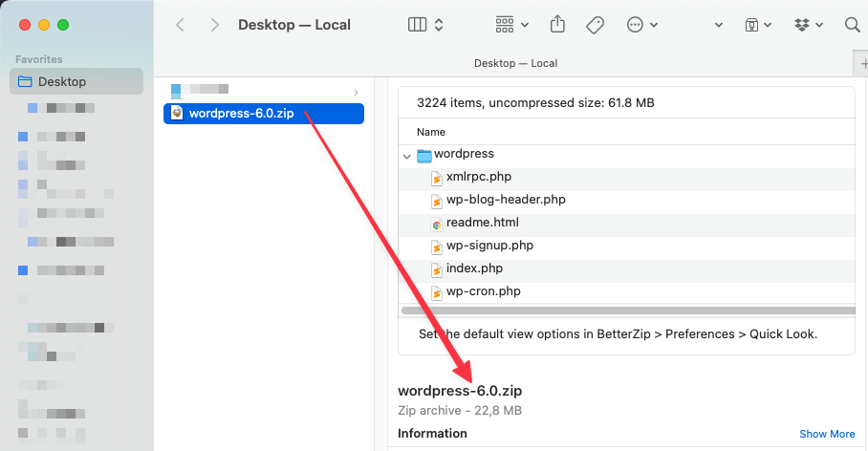Image resolution: width=868 pixels, height=451 pixels.
Task: Expand the Dropbox dropdown chevron
Action: (819, 25)
